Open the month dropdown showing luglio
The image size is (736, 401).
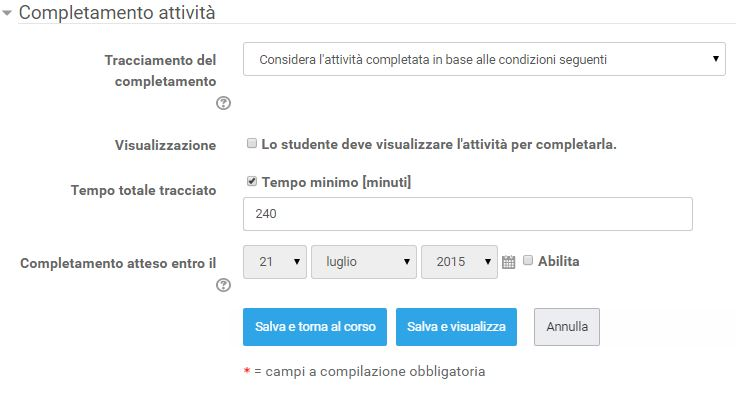[x=364, y=262]
